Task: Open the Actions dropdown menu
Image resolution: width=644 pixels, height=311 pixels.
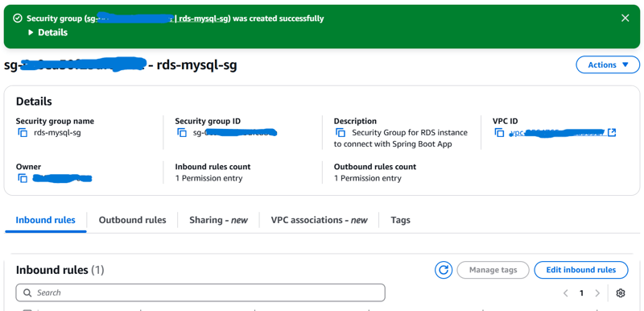Action: coord(608,65)
